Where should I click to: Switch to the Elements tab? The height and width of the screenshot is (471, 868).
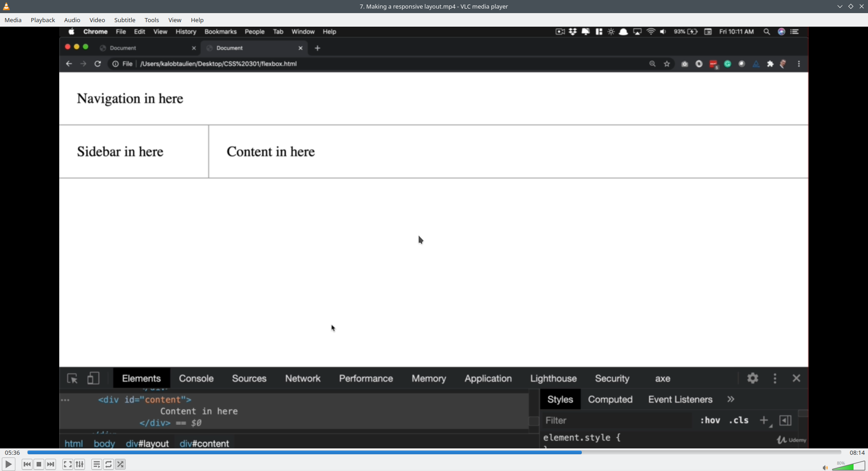pos(142,378)
